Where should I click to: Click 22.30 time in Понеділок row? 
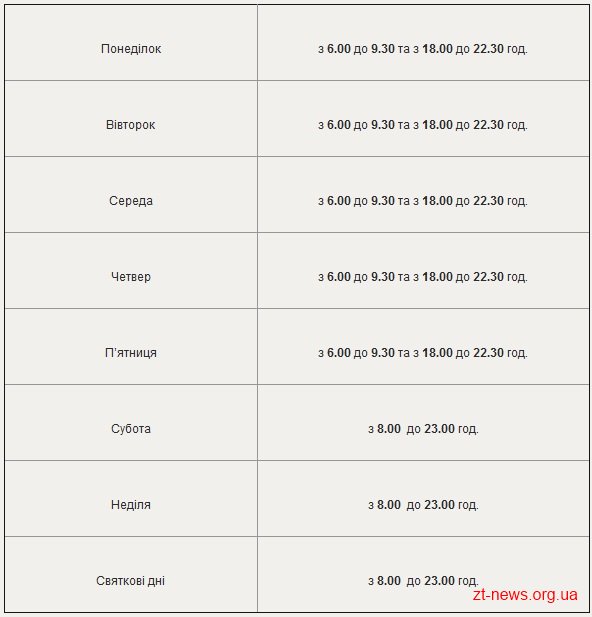click(488, 49)
